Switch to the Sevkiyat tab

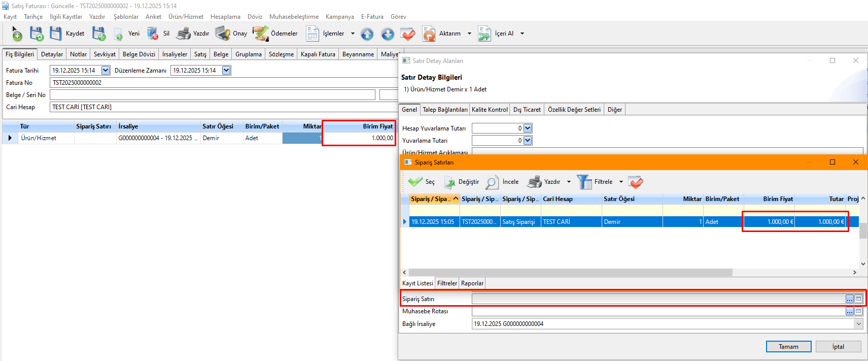point(105,54)
